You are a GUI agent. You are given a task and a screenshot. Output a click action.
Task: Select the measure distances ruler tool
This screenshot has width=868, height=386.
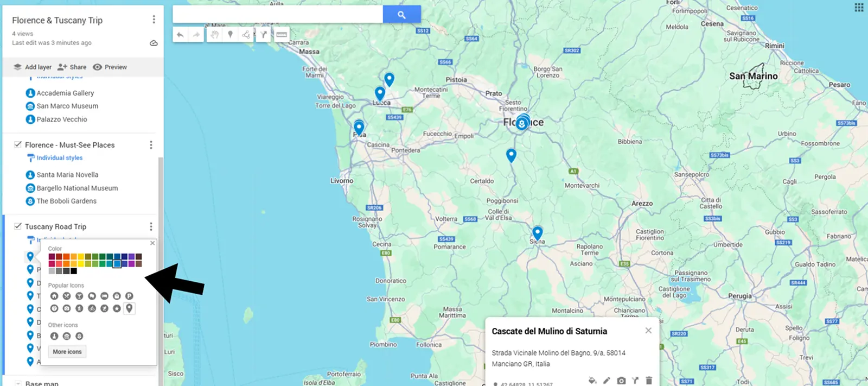(282, 35)
